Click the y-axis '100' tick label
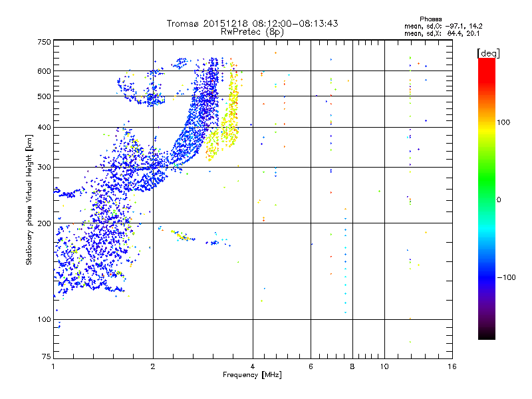The height and width of the screenshot is (399, 532). [x=44, y=320]
